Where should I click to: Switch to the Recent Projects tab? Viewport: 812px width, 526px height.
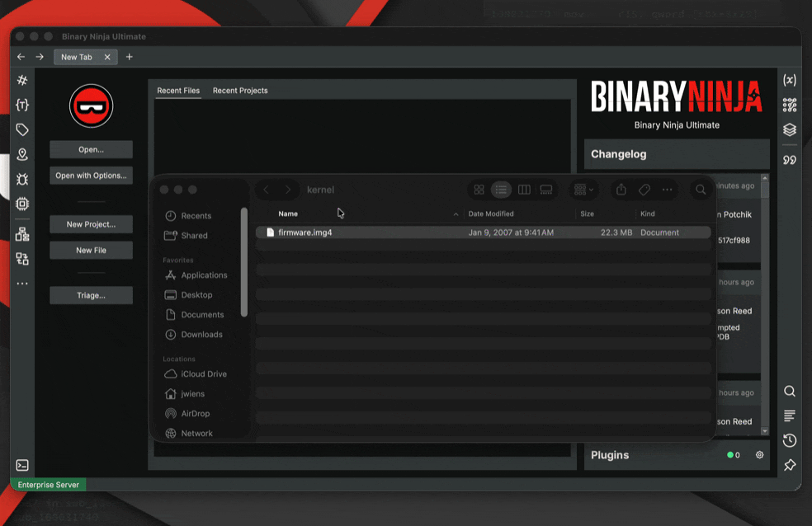pyautogui.click(x=240, y=91)
